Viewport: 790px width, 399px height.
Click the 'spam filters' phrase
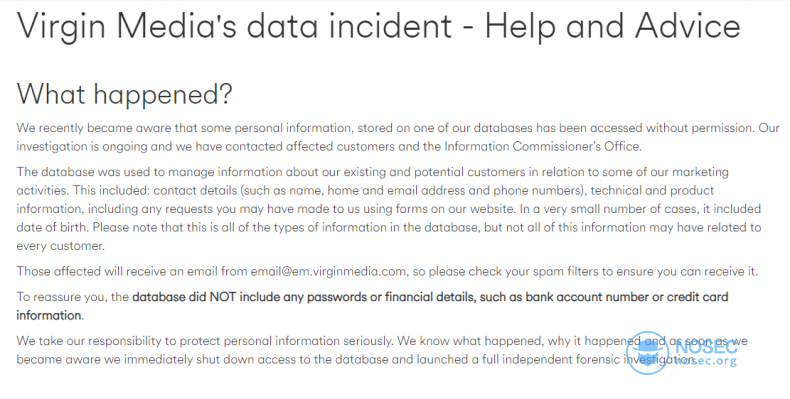(x=563, y=272)
